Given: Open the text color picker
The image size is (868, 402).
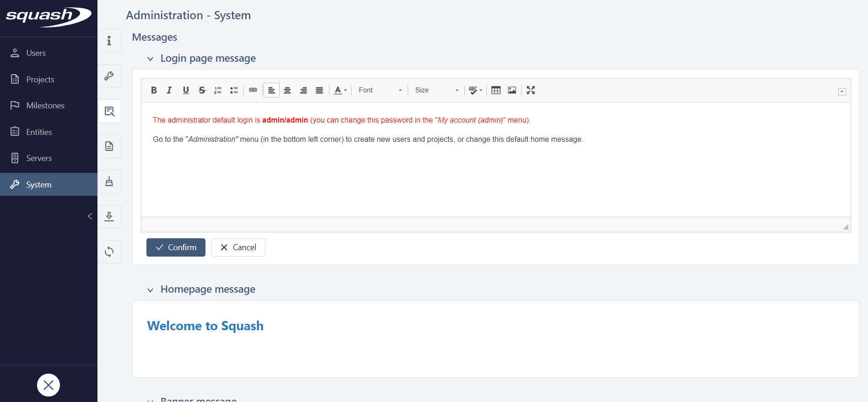Looking at the screenshot, I should pos(340,90).
